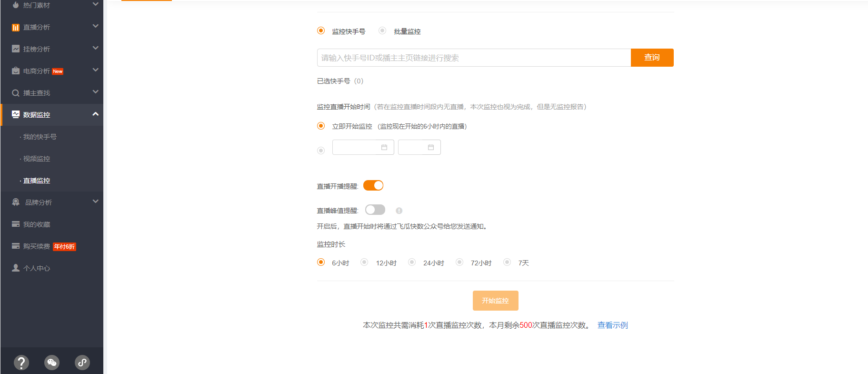The height and width of the screenshot is (374, 868).
Task: Click the end date input box
Action: pos(419,147)
